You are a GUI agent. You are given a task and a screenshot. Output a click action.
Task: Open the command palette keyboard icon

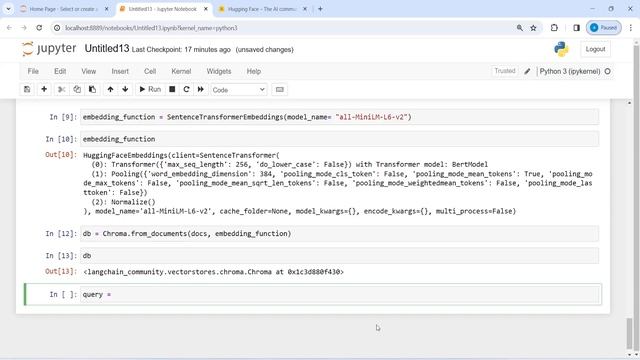pos(280,89)
